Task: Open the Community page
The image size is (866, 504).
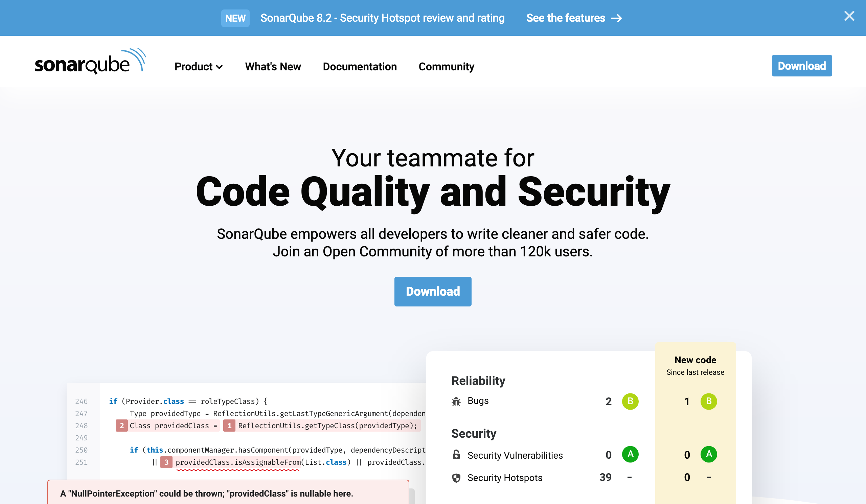Action: point(447,67)
